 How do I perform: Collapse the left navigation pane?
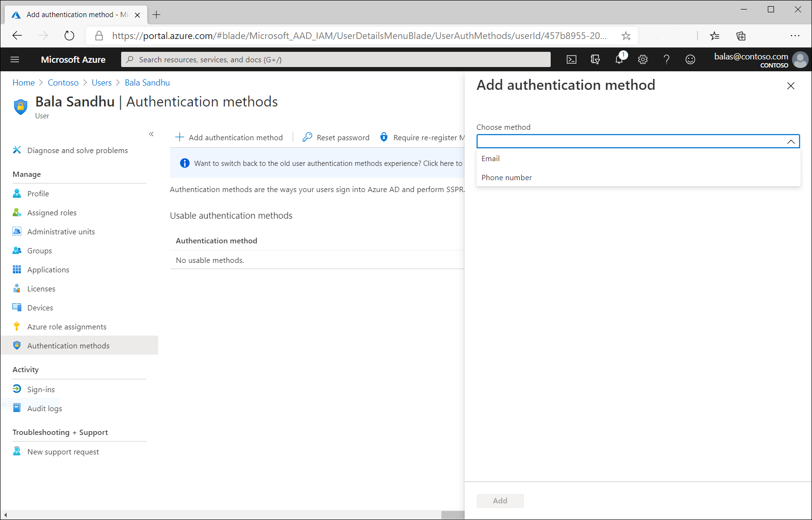point(151,134)
